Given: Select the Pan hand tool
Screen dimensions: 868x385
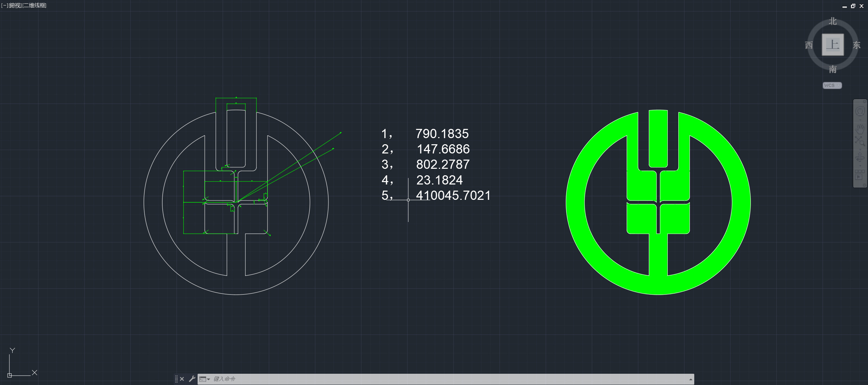Looking at the screenshot, I should click(860, 129).
